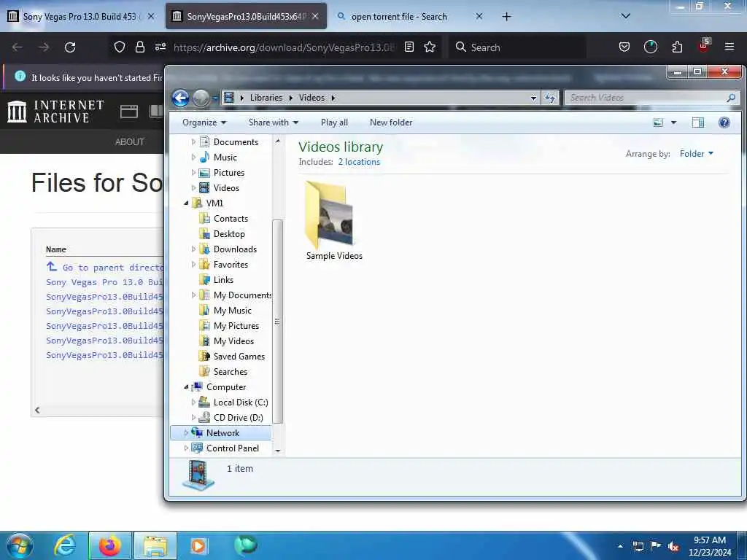Viewport: 747px width, 560px height.
Task: Click New folder in Explorer toolbar
Action: click(391, 122)
